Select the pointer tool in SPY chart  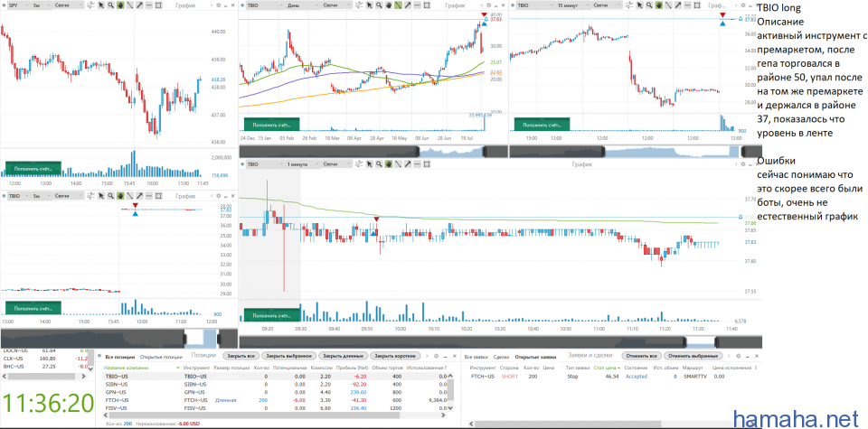(100, 5)
